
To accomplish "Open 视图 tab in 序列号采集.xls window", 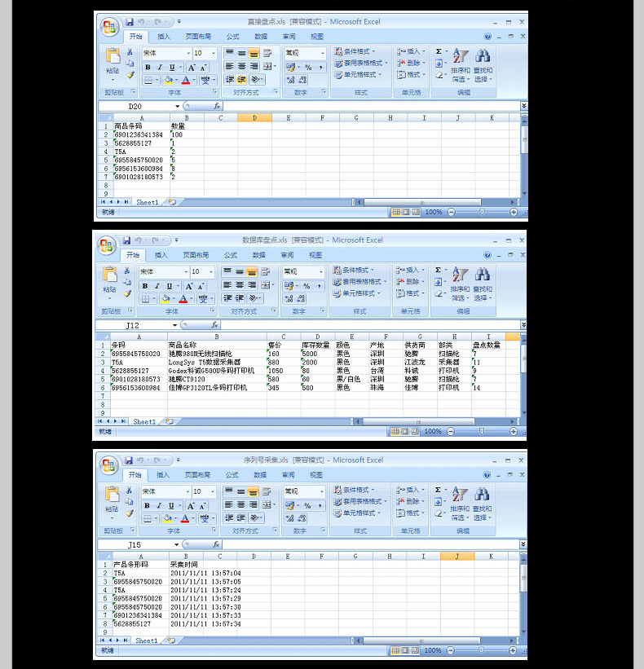I will 316,475.
